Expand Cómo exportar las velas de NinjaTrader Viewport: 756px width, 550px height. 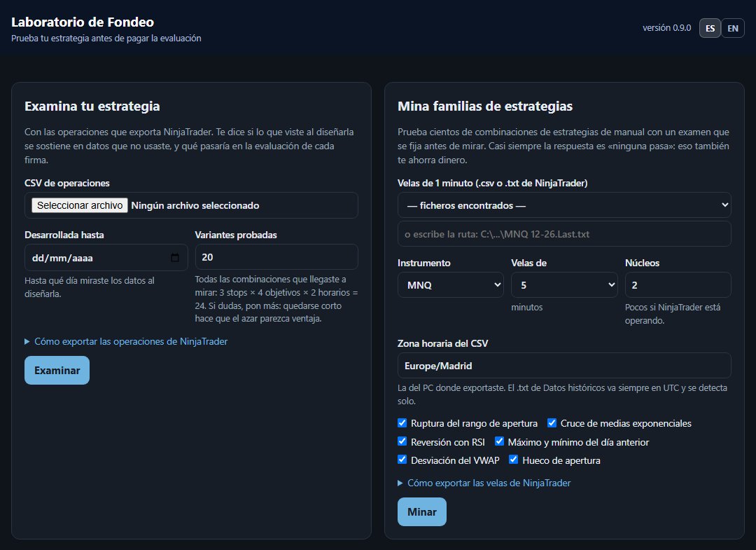(x=484, y=483)
